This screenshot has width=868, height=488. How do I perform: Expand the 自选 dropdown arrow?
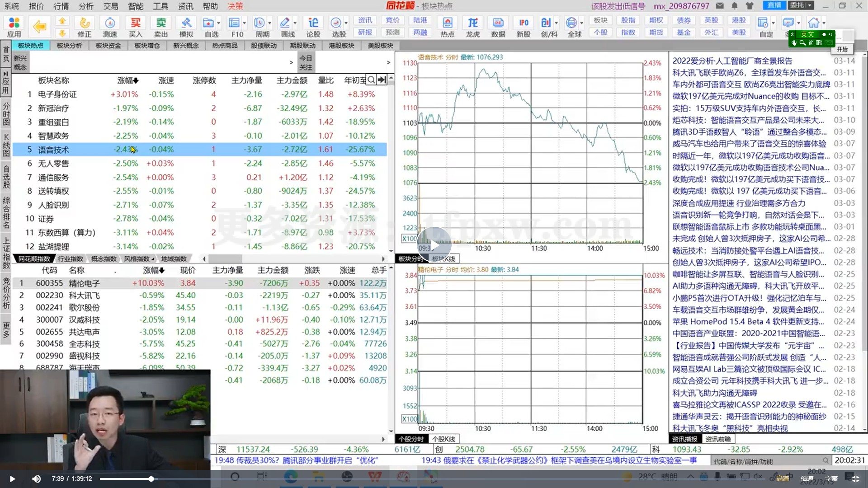click(x=219, y=23)
